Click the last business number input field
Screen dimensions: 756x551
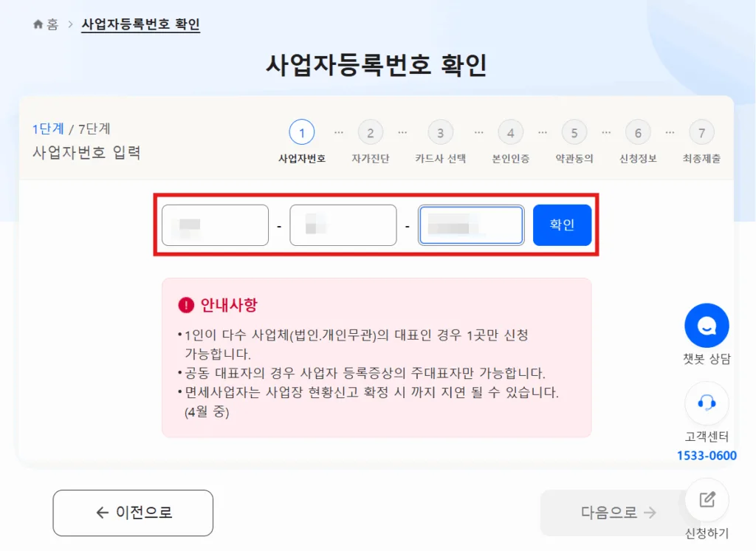click(471, 225)
